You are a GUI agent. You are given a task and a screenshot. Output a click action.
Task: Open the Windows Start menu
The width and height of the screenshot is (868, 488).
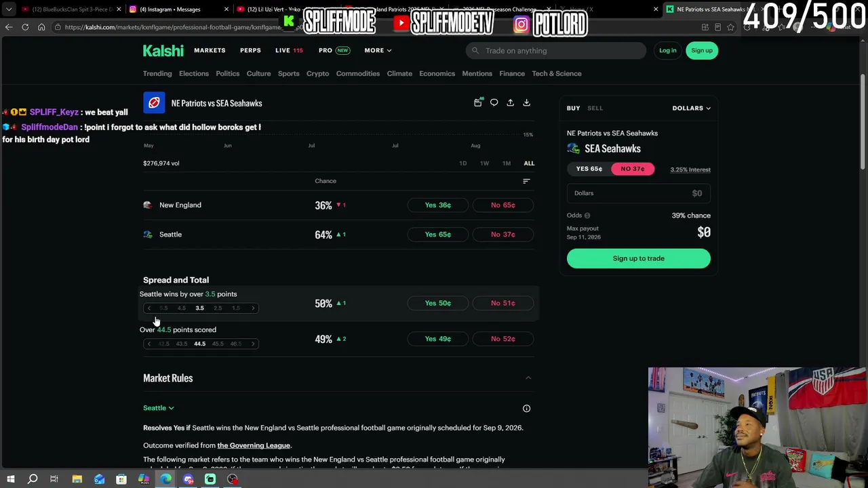[11, 479]
